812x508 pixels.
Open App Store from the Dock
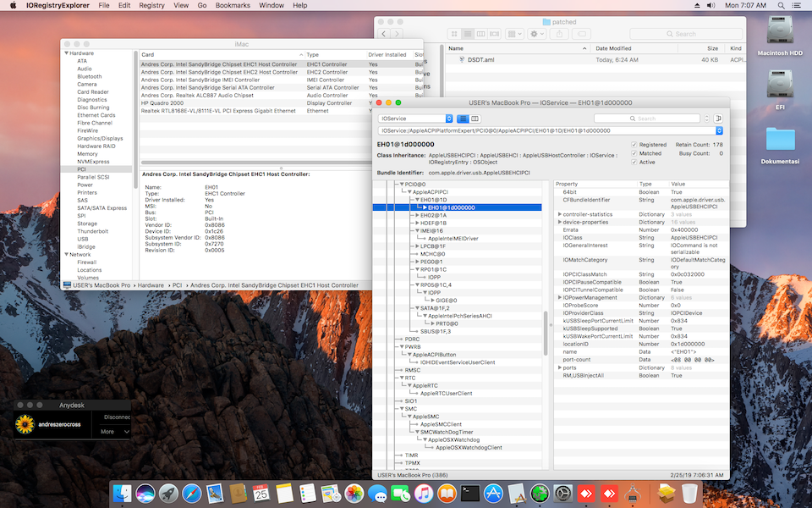pos(493,494)
